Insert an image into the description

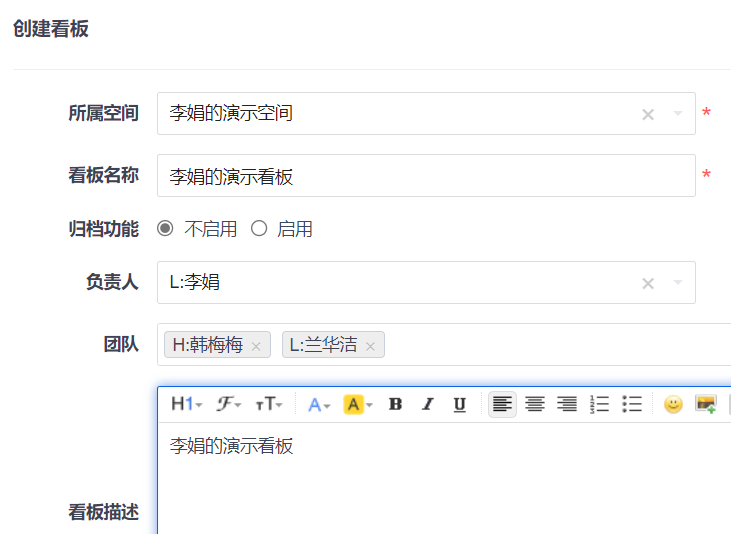tap(705, 404)
